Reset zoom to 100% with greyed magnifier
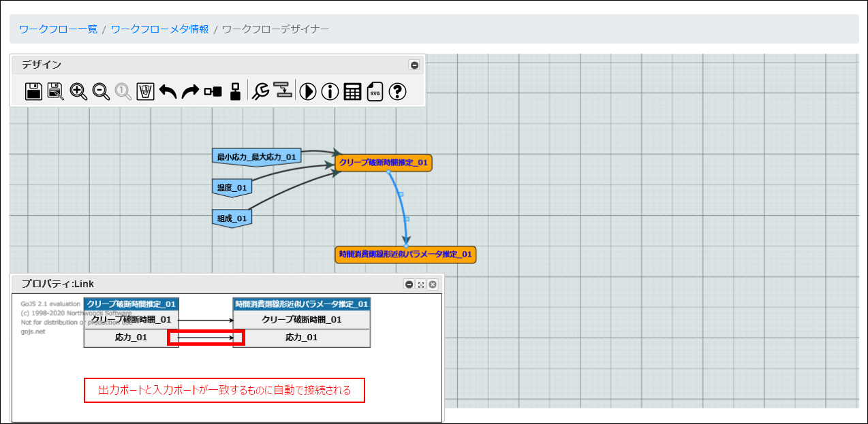The height and width of the screenshot is (424, 868). (123, 91)
